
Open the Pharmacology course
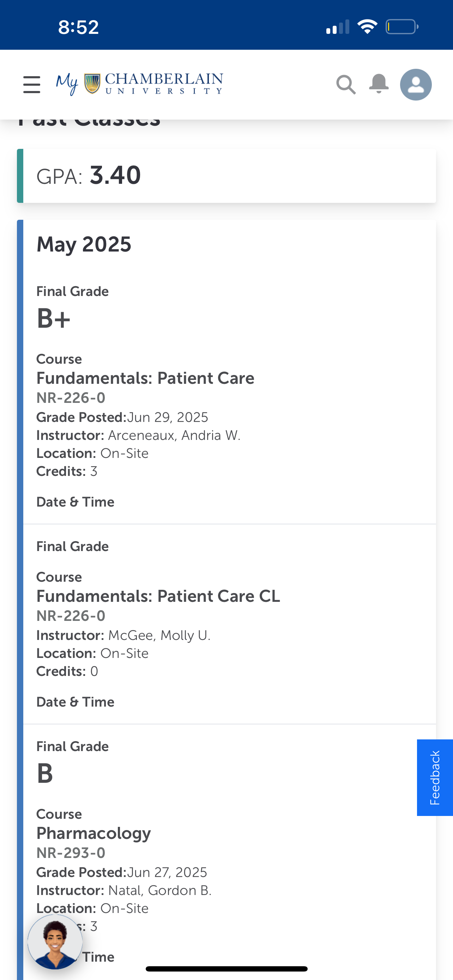(93, 833)
